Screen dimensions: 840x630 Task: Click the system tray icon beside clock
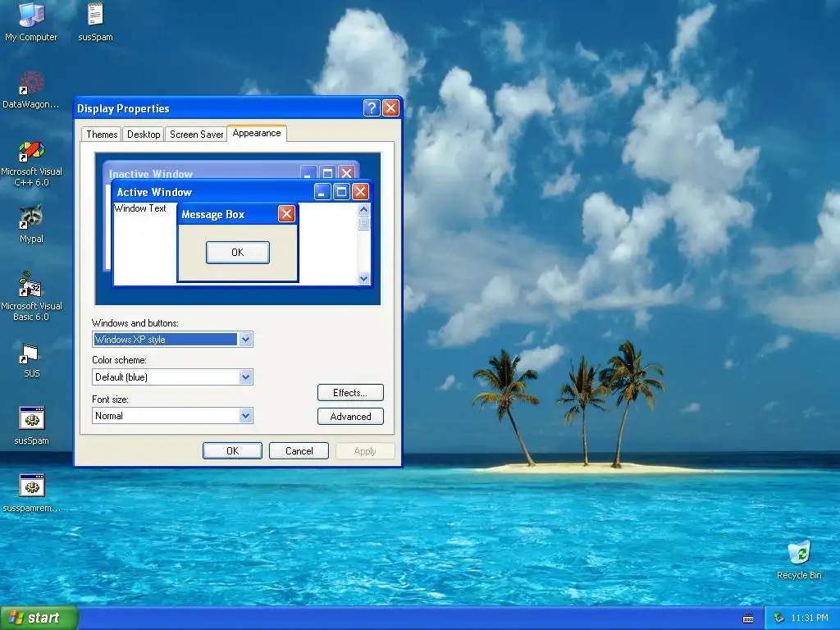(778, 619)
